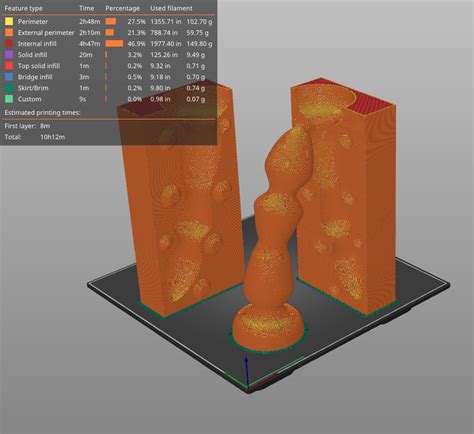
Task: Click the Total 10h12m print time
Action: (52, 137)
